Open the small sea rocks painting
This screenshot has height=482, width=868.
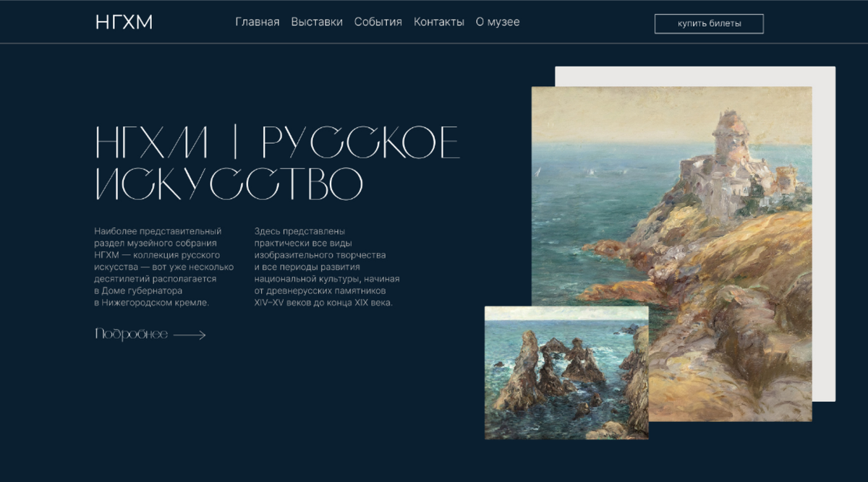pos(566,372)
